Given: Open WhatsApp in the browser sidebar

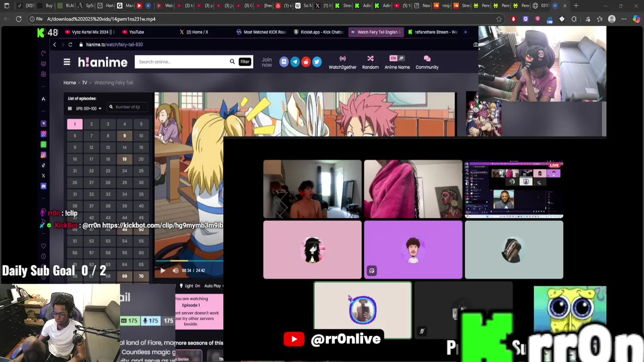Looking at the screenshot, I should pyautogui.click(x=43, y=144).
